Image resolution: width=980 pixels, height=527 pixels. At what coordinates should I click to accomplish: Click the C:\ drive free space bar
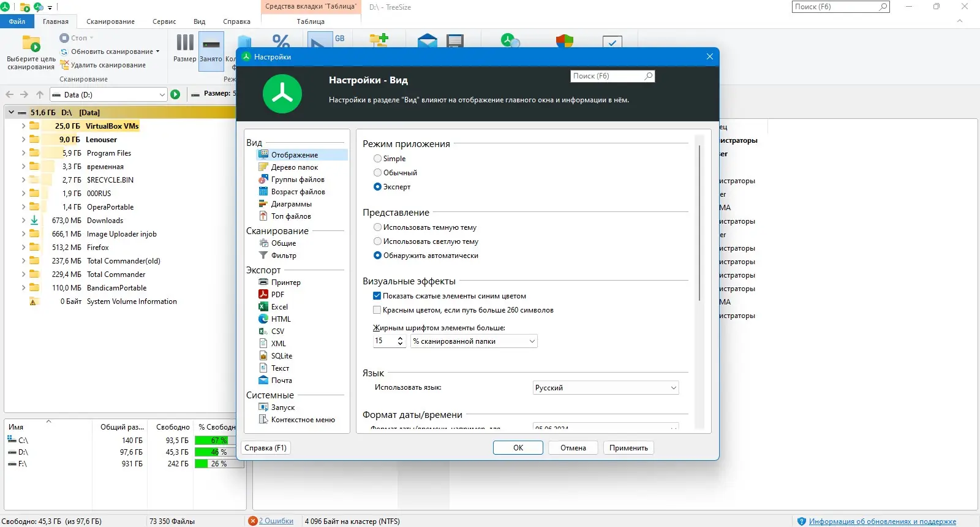pyautogui.click(x=219, y=440)
